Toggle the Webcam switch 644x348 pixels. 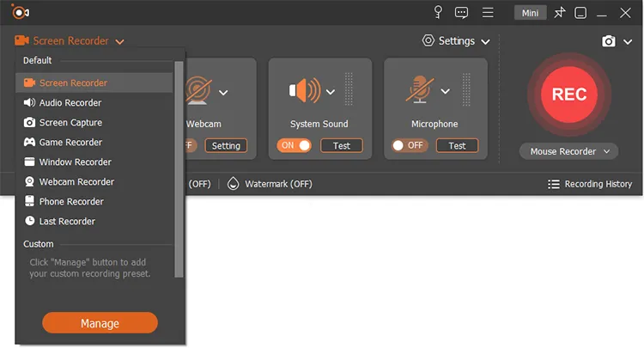tap(190, 145)
